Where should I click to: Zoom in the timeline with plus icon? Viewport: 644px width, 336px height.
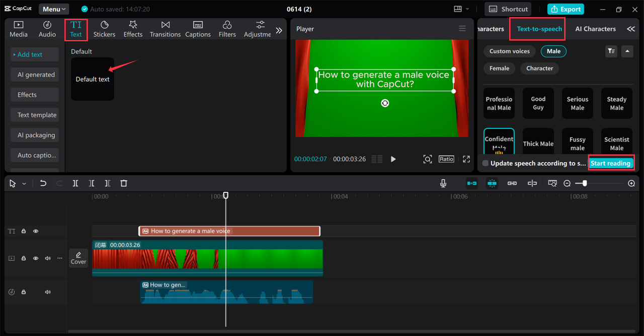(631, 183)
